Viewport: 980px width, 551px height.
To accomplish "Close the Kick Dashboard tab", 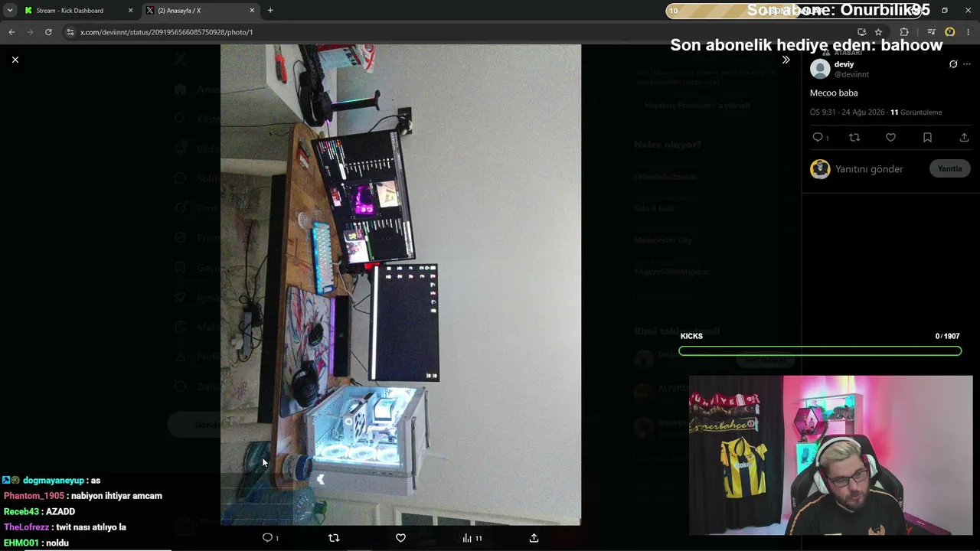I will click(130, 11).
